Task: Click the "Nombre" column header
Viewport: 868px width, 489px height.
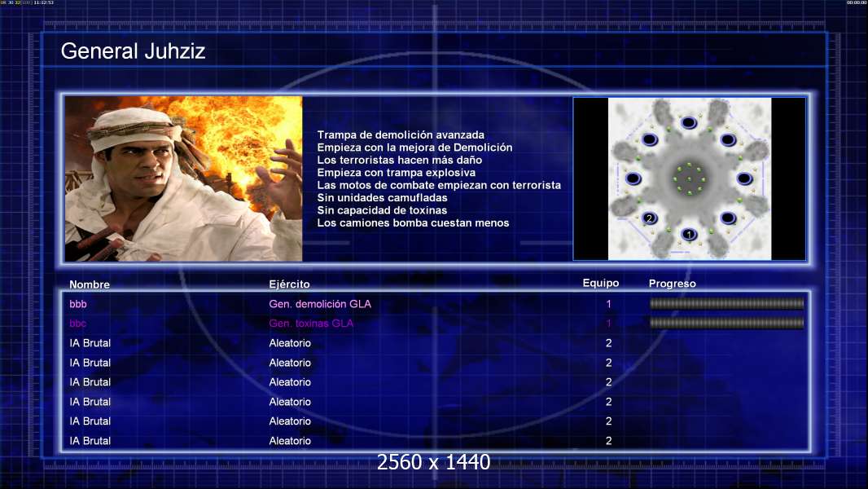Action: 90,284
